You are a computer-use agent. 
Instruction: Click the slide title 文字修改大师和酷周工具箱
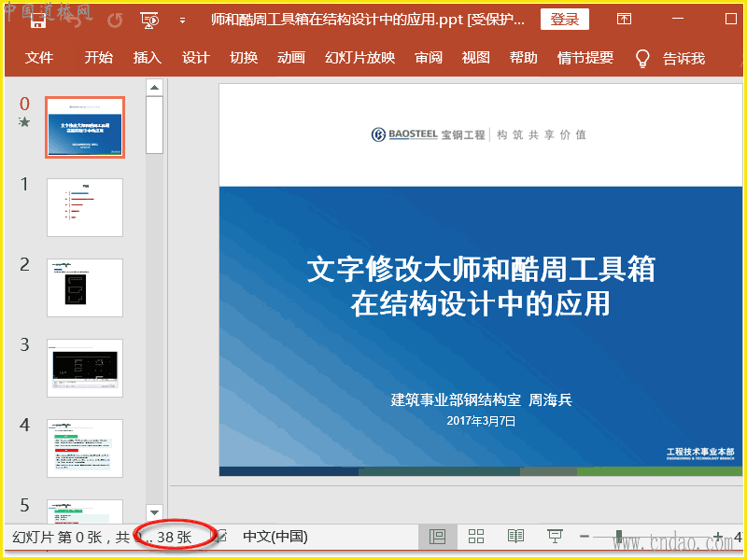[x=481, y=269]
